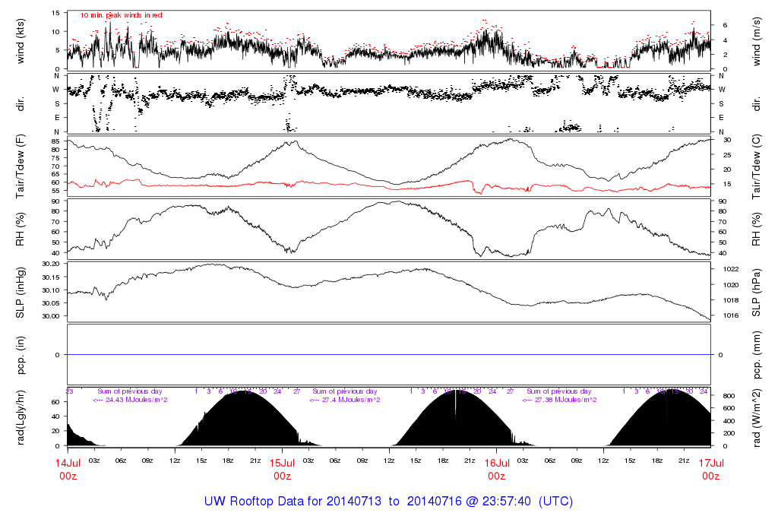The image size is (778, 532).
Task: Select the 15Jul 00z date label
Action: coord(282,468)
